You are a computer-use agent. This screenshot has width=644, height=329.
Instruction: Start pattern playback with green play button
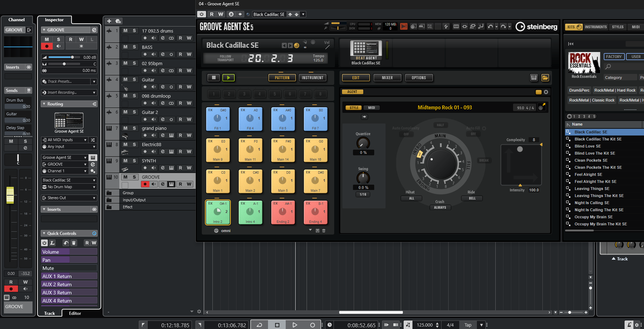(x=229, y=78)
